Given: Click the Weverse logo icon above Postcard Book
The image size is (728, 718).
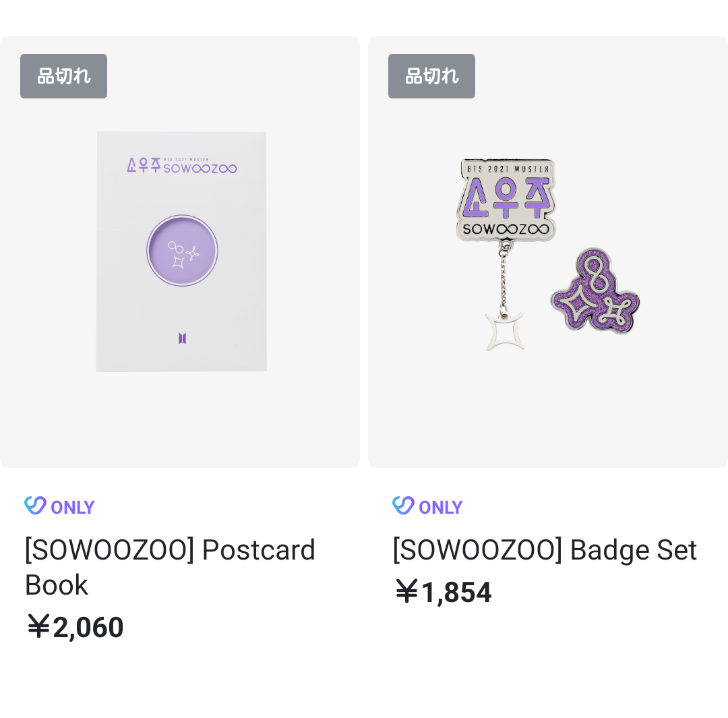Looking at the screenshot, I should [x=34, y=506].
